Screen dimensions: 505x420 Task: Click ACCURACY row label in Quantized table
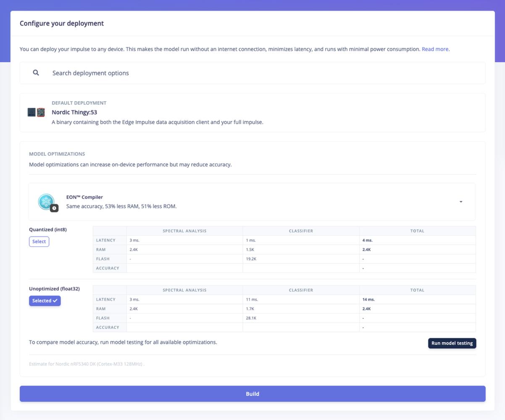point(108,268)
